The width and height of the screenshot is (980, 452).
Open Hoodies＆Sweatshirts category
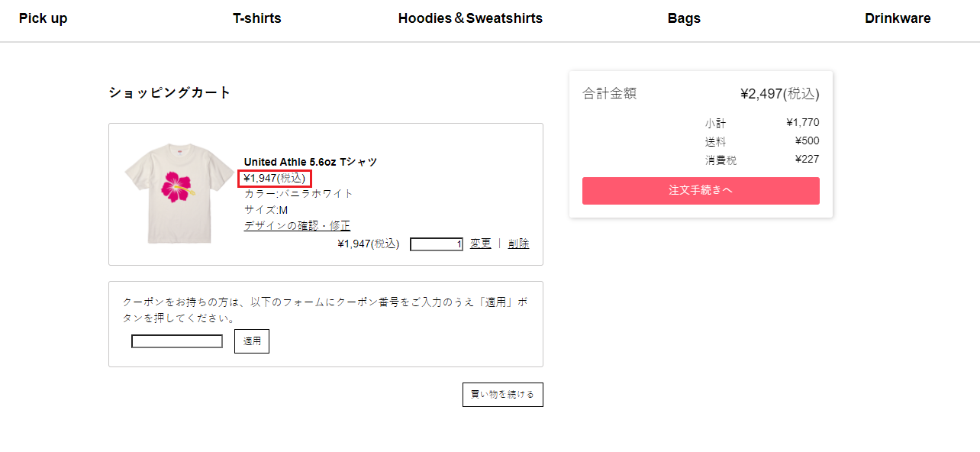(470, 18)
